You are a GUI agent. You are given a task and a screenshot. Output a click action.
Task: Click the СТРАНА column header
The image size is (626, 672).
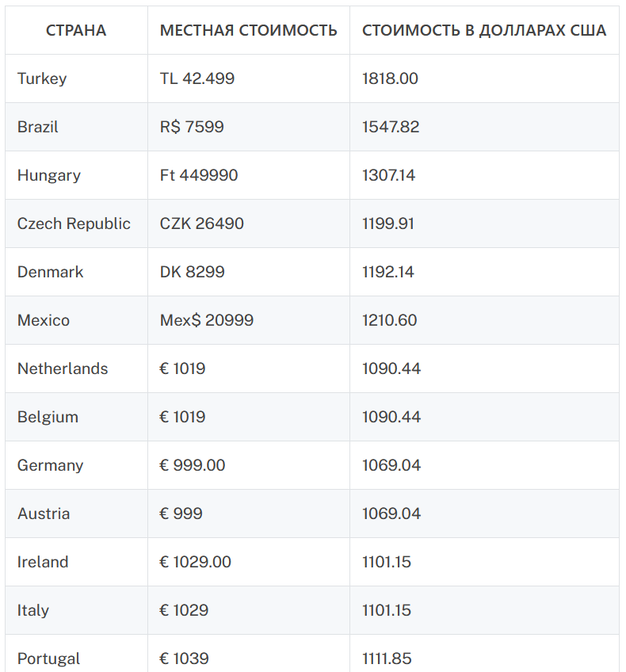76,31
